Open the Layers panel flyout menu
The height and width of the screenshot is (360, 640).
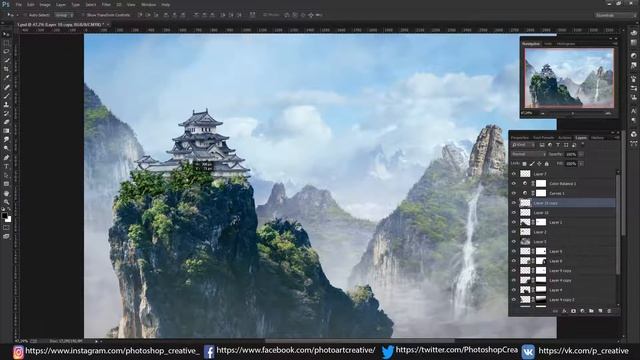pos(616,138)
